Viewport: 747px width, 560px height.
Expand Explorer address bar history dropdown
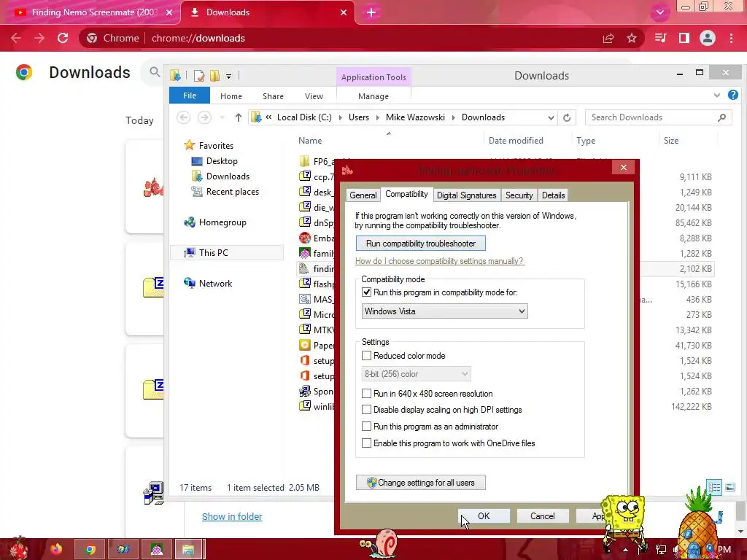coord(551,117)
